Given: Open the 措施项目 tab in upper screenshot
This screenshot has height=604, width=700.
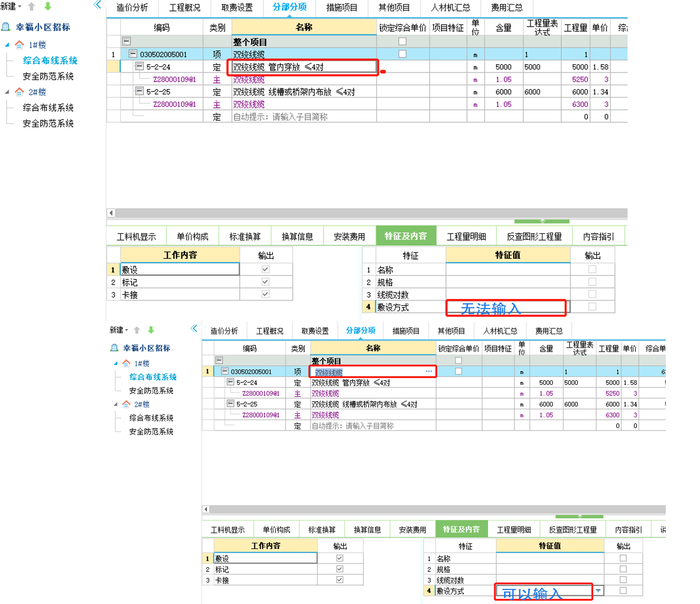Looking at the screenshot, I should click(342, 8).
